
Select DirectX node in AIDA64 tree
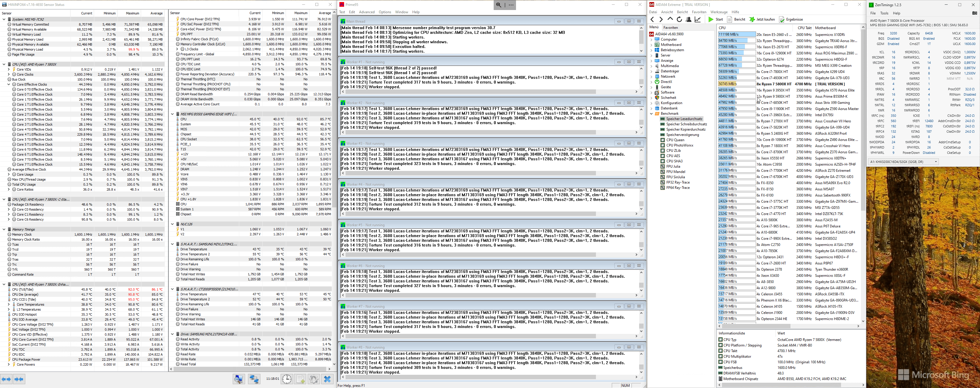666,82
